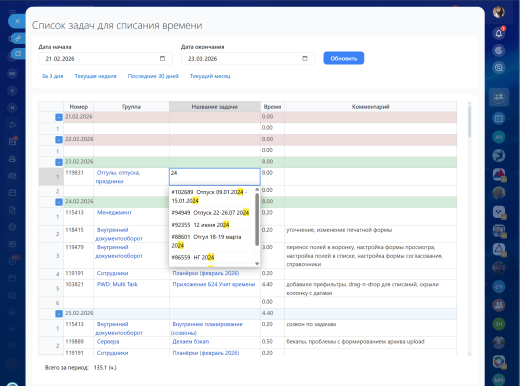Screen dimensions: 520x386
Task: Focus the end date field 23.03.2026
Action: (x=248, y=59)
